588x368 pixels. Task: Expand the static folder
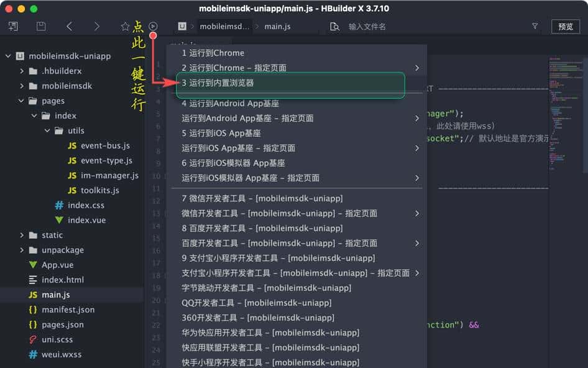[x=21, y=235]
